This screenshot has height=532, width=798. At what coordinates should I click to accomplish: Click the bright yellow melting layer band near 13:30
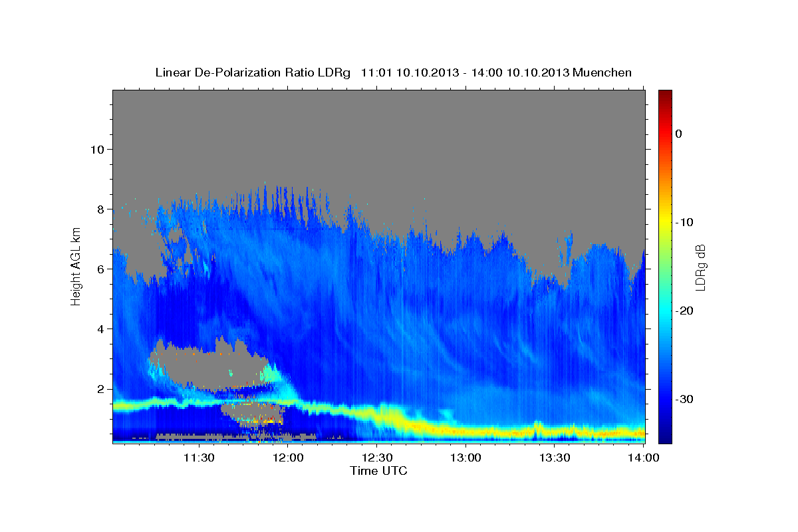point(555,430)
